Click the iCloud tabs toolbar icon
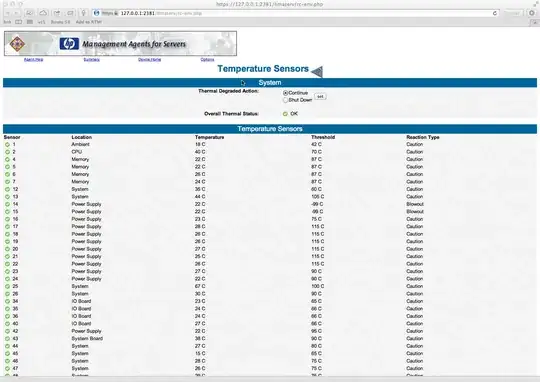The image size is (540, 382). click(x=43, y=13)
